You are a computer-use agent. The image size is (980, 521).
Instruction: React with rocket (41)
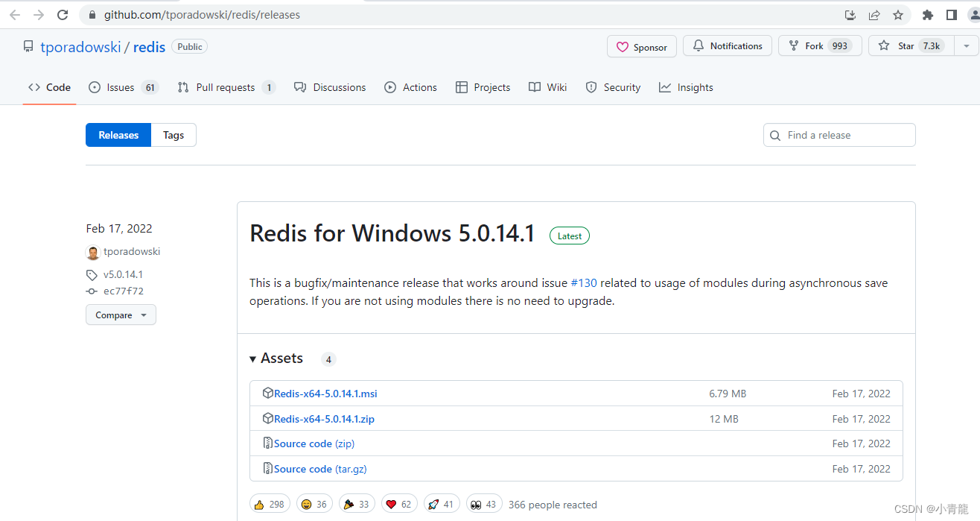click(442, 504)
